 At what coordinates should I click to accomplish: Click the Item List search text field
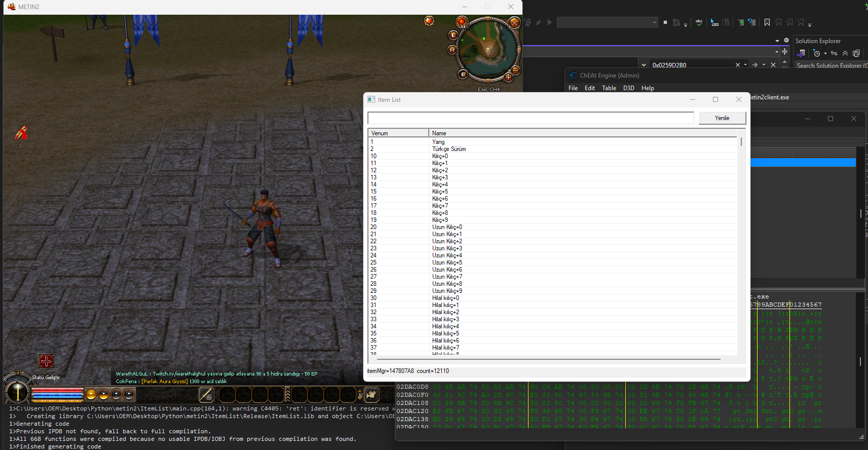click(x=531, y=118)
